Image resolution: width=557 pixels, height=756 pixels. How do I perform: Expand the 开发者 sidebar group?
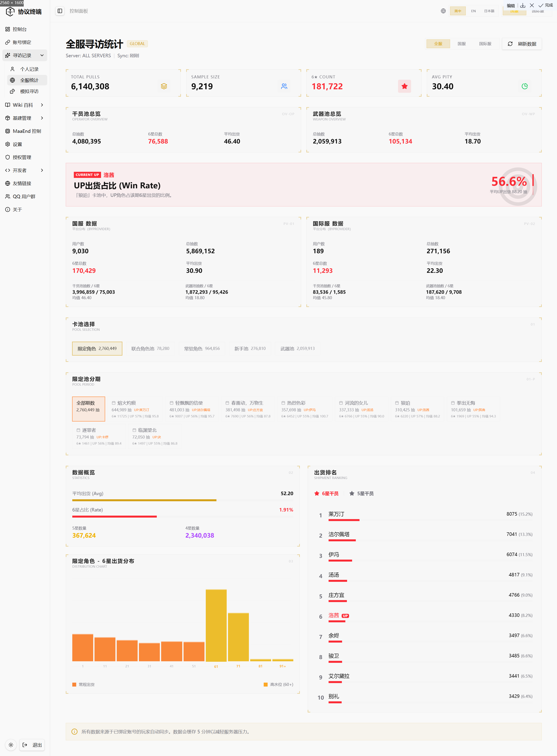tap(25, 170)
